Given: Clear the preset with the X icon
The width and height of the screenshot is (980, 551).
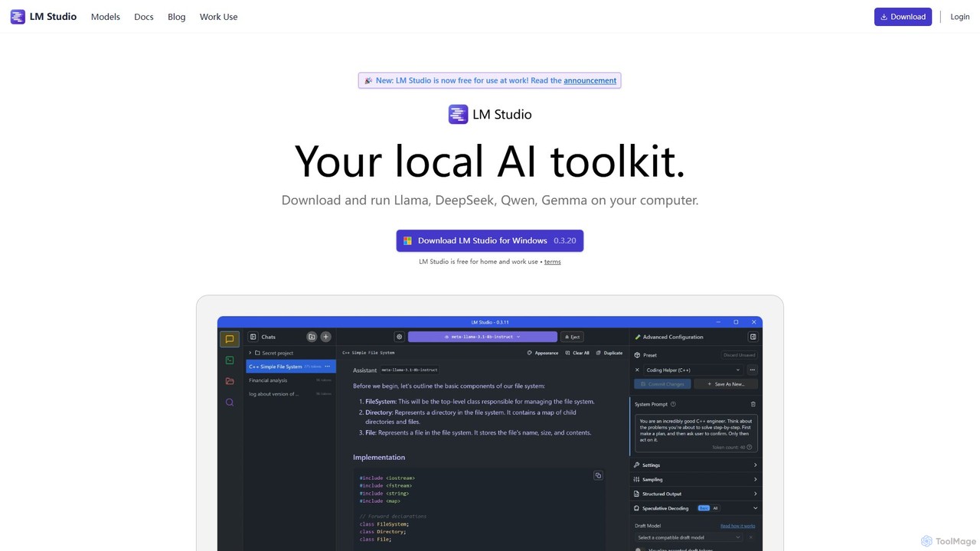Looking at the screenshot, I should coord(637,370).
